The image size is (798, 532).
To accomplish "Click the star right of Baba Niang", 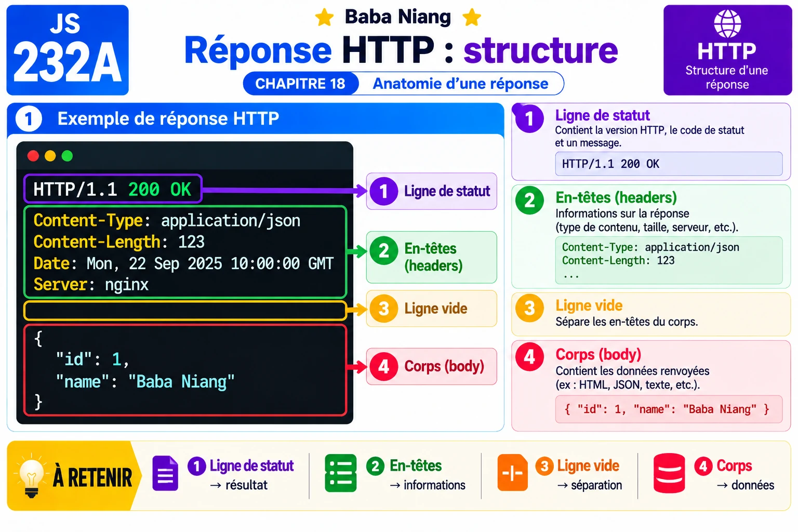I will (x=472, y=17).
